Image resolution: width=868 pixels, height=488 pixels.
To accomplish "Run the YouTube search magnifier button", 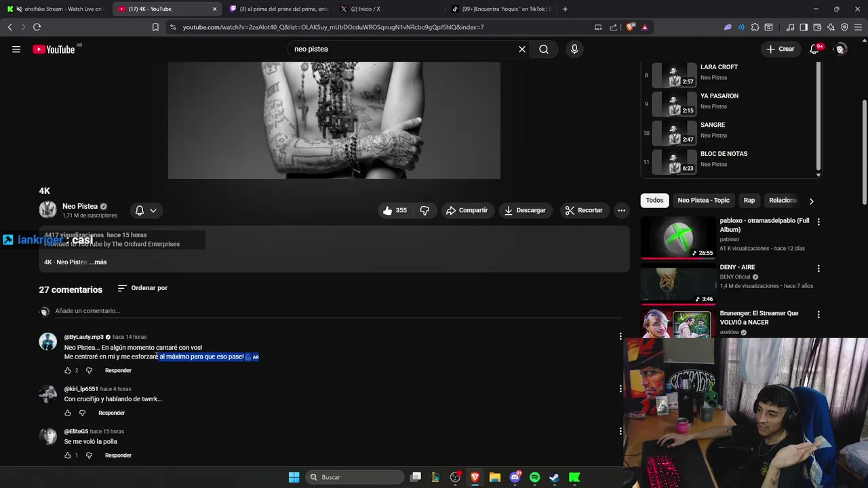I will tap(544, 49).
